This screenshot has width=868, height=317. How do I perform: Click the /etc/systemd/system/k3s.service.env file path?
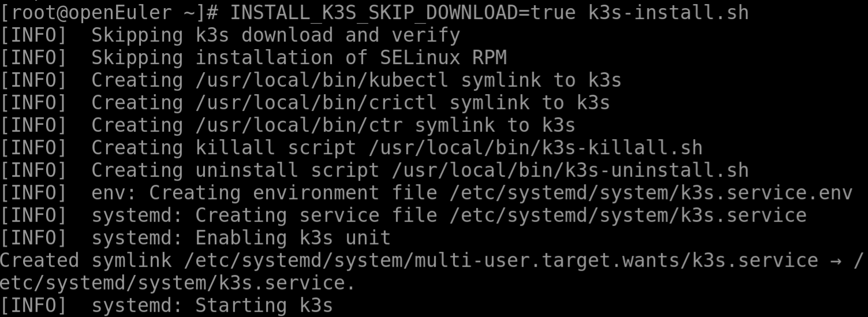[x=650, y=192]
